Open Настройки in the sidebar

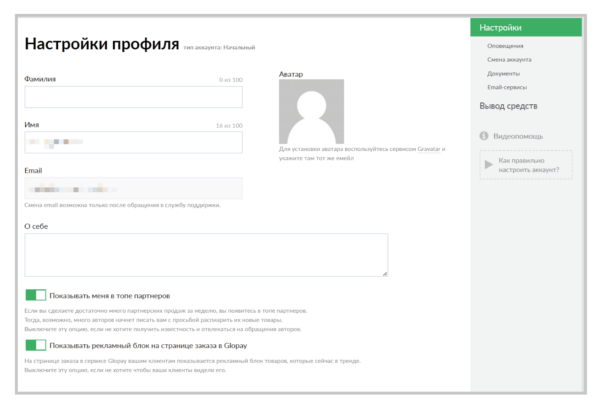[526, 28]
